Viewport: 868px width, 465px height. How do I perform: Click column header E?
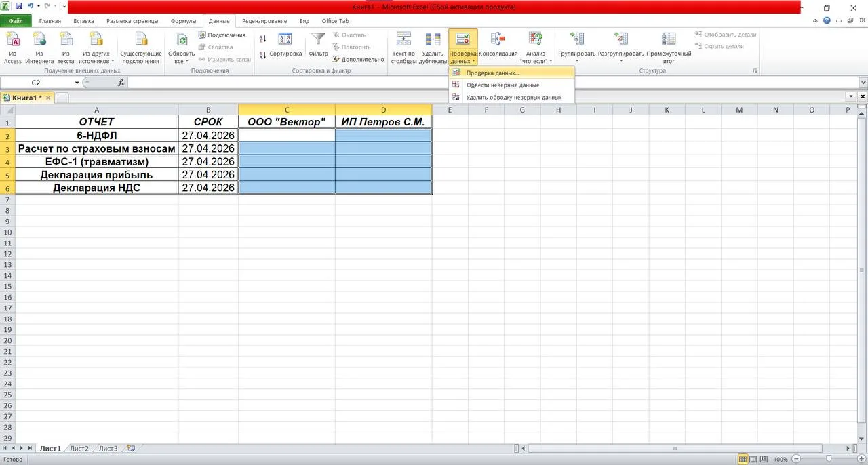[x=450, y=110]
